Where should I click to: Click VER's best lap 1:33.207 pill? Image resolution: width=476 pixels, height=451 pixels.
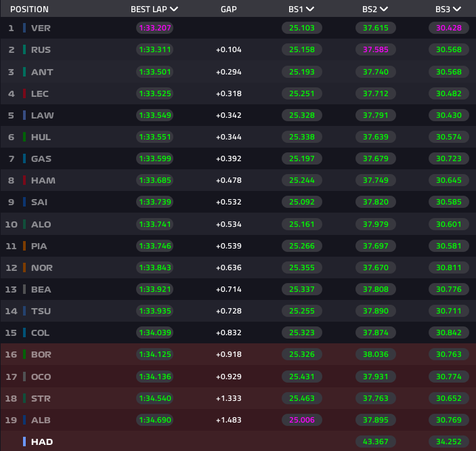click(x=154, y=28)
